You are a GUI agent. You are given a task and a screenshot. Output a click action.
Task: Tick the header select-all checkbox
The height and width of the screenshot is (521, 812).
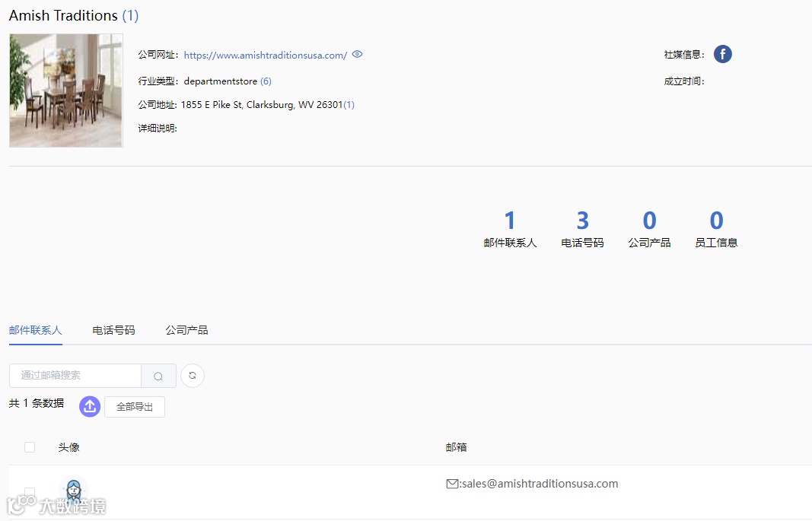pos(30,447)
